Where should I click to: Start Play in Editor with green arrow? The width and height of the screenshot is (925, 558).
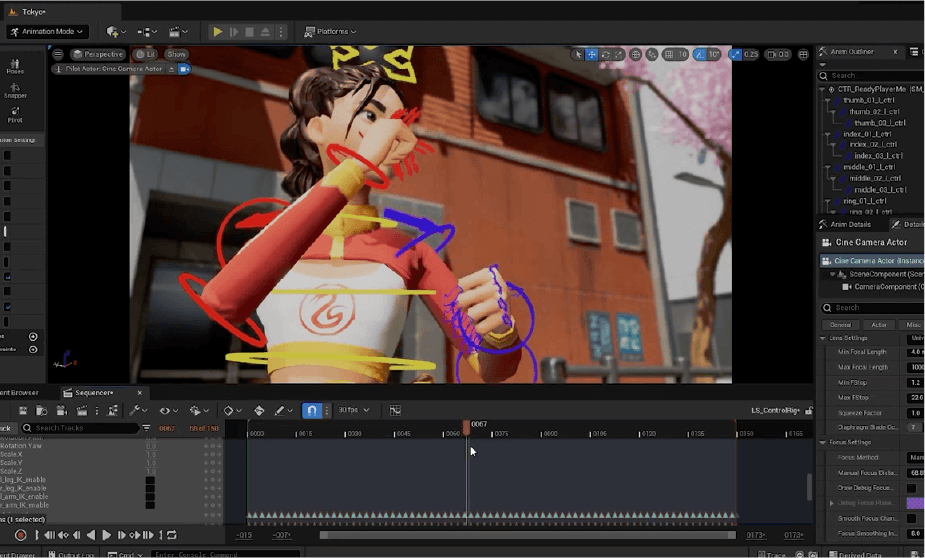pos(217,32)
